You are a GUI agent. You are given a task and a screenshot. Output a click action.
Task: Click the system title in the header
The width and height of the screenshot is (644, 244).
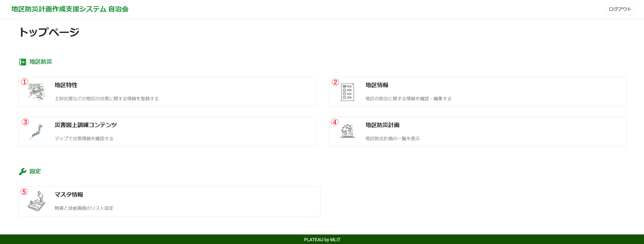point(70,9)
